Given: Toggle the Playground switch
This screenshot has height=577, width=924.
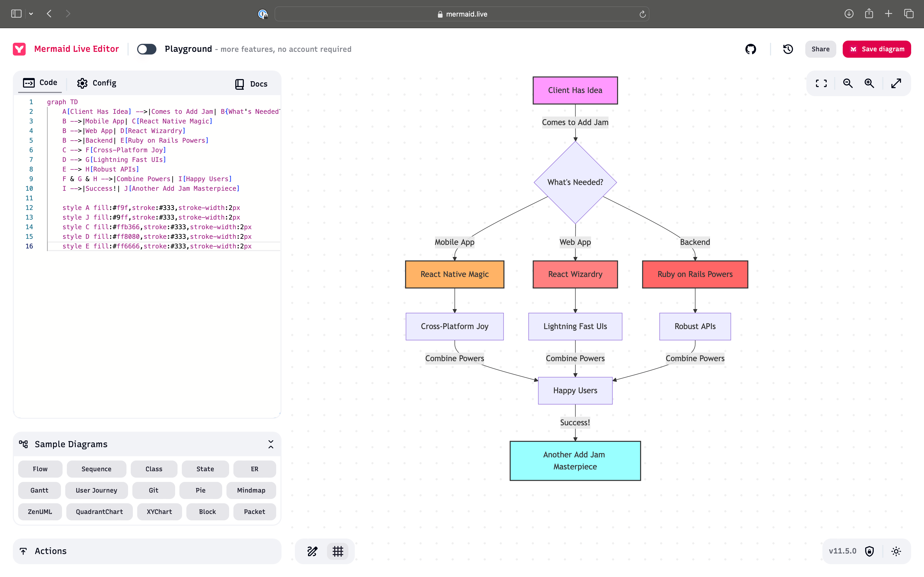Looking at the screenshot, I should click(147, 49).
